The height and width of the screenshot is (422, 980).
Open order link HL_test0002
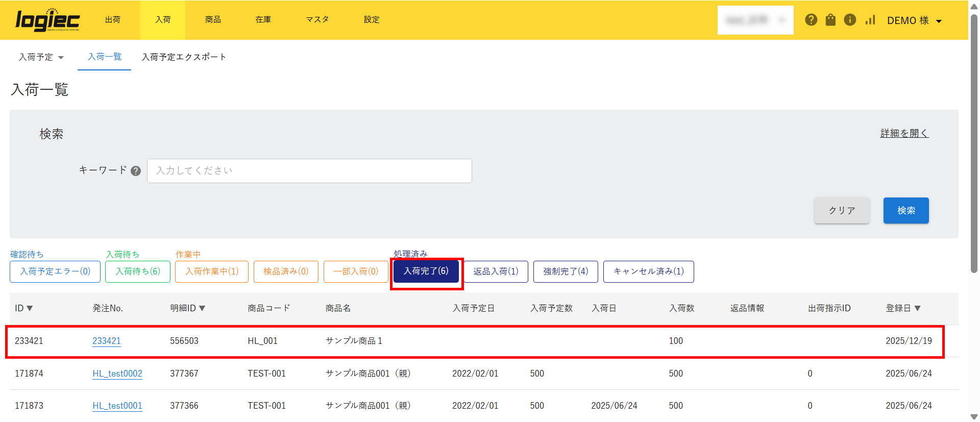pos(117,374)
